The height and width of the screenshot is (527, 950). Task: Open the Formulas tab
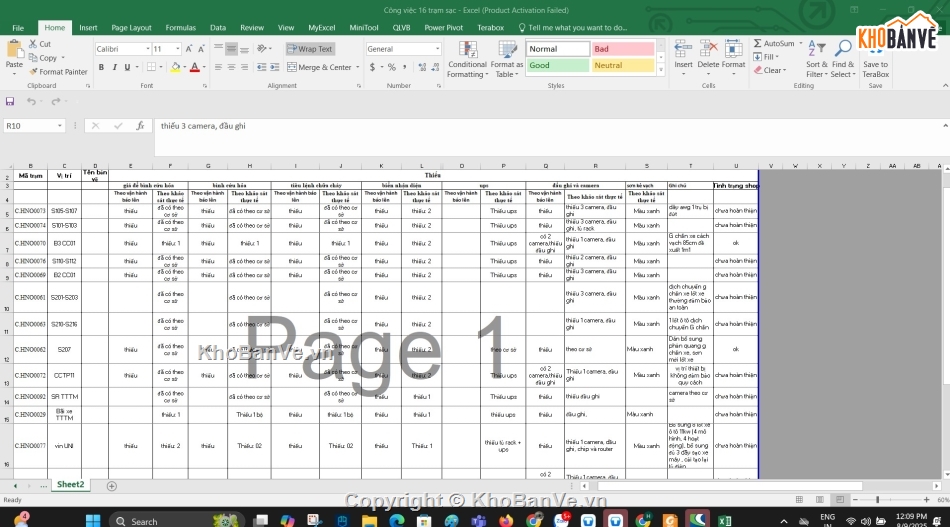[181, 28]
